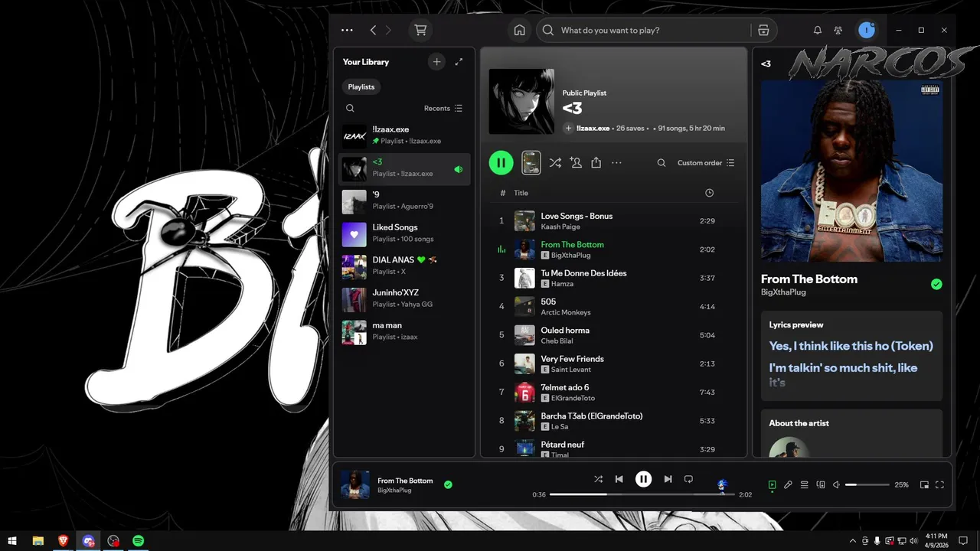Toggle saved checkmark in Now Playing panel
The height and width of the screenshot is (551, 980).
point(936,284)
